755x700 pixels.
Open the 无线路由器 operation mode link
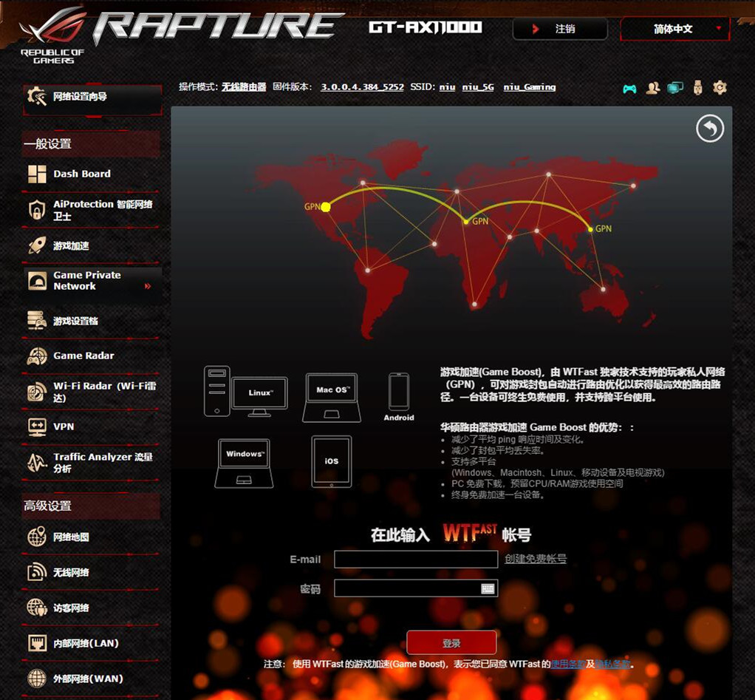[x=244, y=87]
